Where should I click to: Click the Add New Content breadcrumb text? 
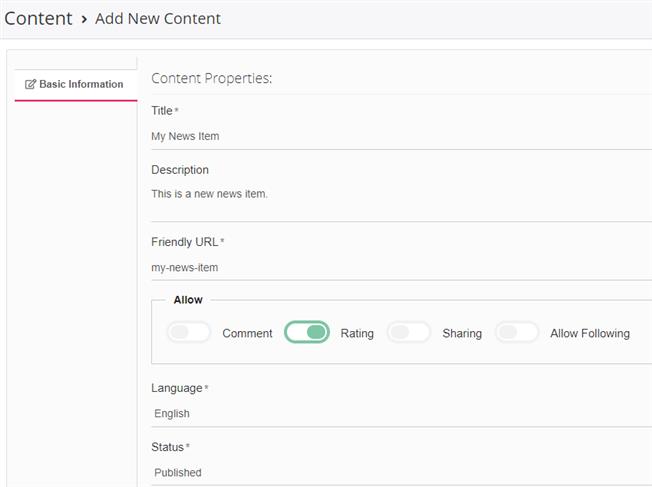(158, 19)
